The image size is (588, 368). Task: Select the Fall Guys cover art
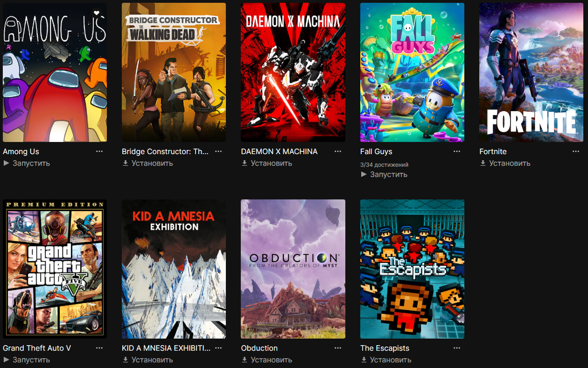(x=412, y=72)
